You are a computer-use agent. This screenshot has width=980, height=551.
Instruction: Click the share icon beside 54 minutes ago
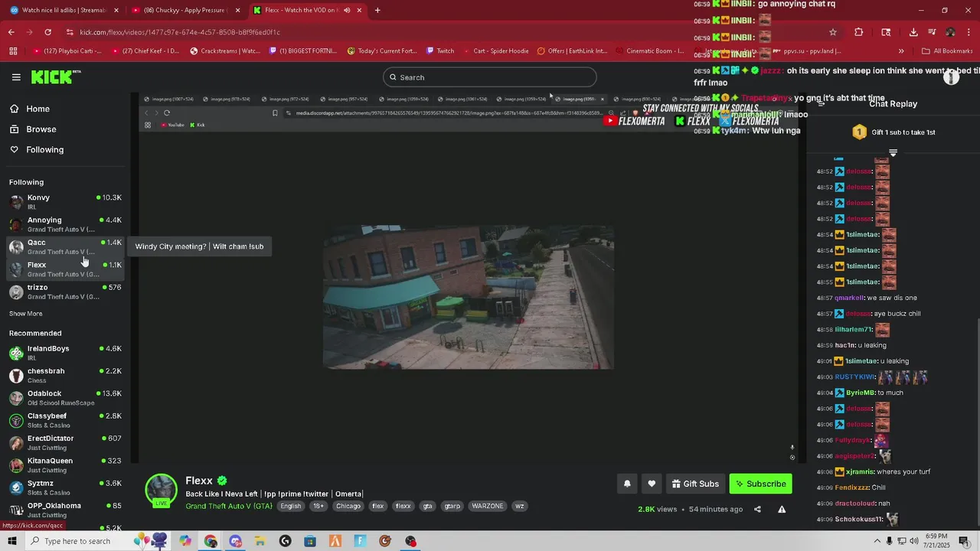click(757, 509)
